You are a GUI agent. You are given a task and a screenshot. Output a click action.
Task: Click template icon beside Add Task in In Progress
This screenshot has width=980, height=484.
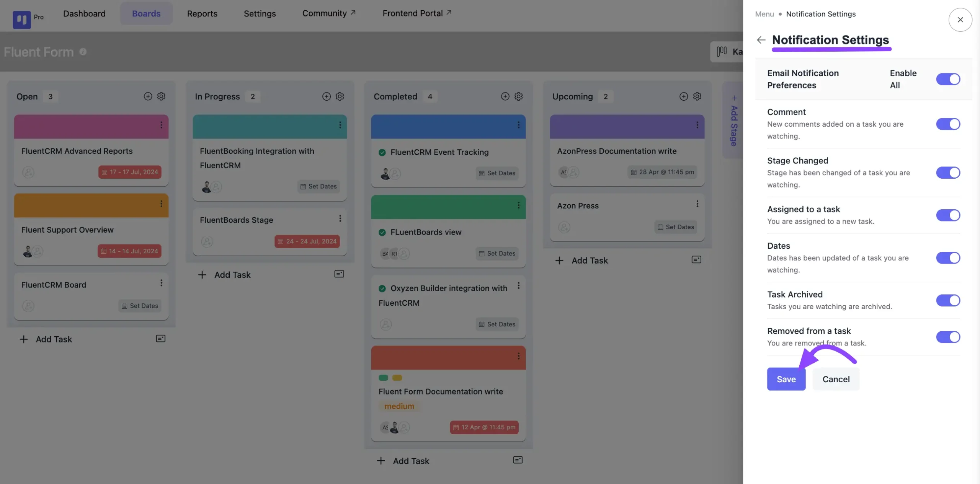(339, 274)
